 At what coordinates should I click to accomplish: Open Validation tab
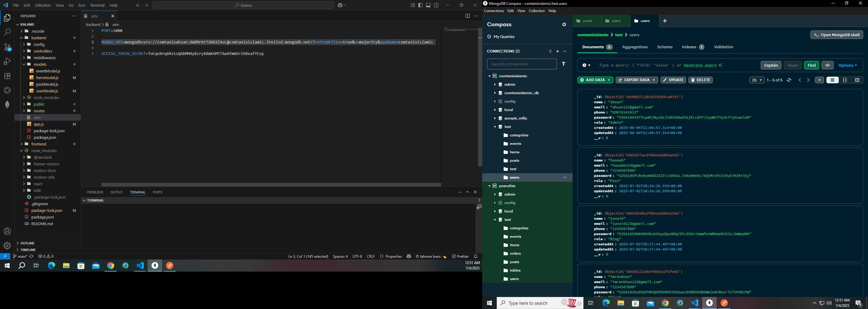pos(723,47)
